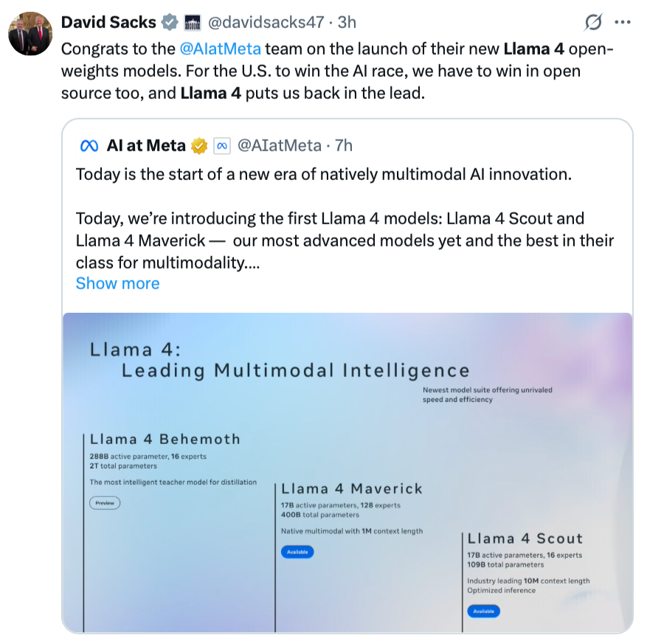
Task: Click the Meta affiliation badge in the quoted post
Action: pyautogui.click(x=222, y=145)
